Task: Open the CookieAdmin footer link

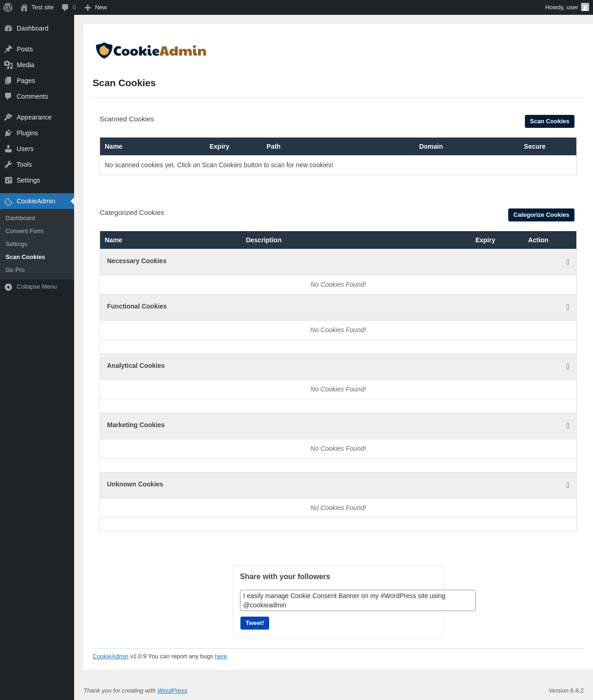Action: [110, 656]
